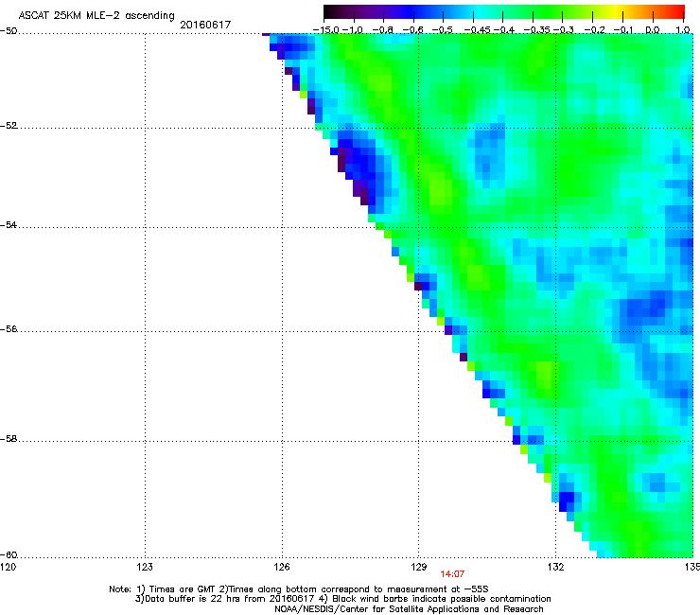Click the 126 longitude axis label

282,567
